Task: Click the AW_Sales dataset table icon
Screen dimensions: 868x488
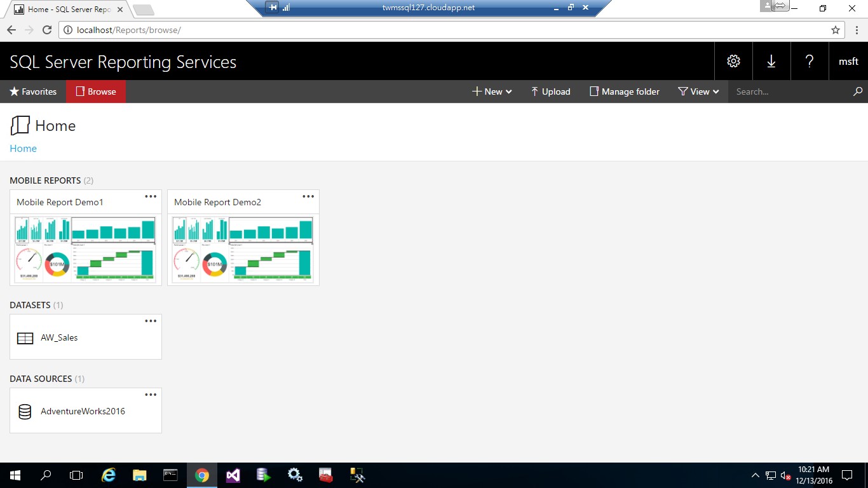Action: tap(25, 338)
